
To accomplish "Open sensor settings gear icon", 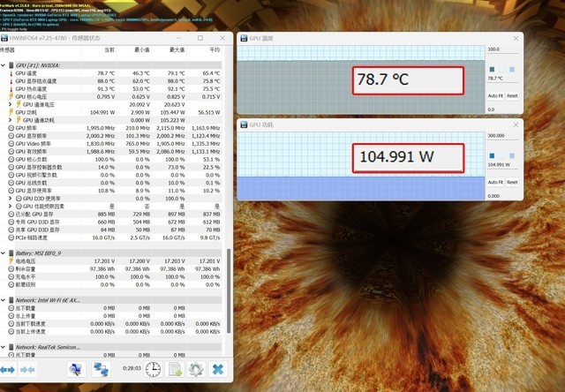I will (x=196, y=370).
